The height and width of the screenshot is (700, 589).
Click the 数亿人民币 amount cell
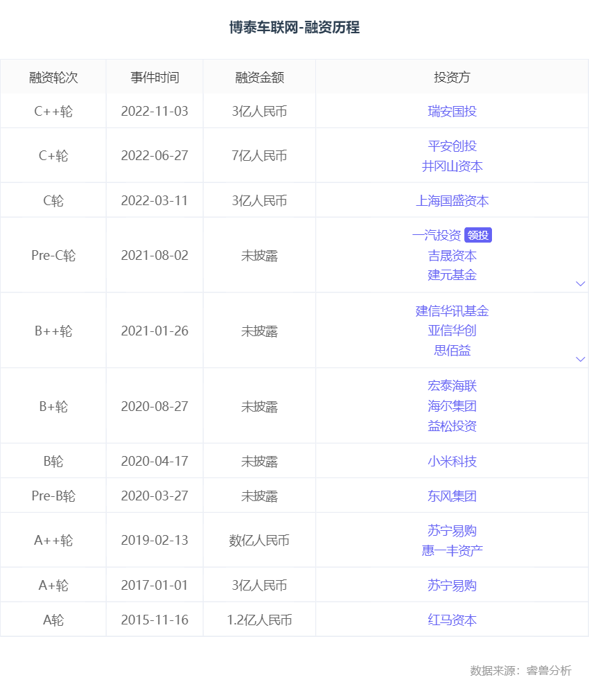pyautogui.click(x=259, y=541)
